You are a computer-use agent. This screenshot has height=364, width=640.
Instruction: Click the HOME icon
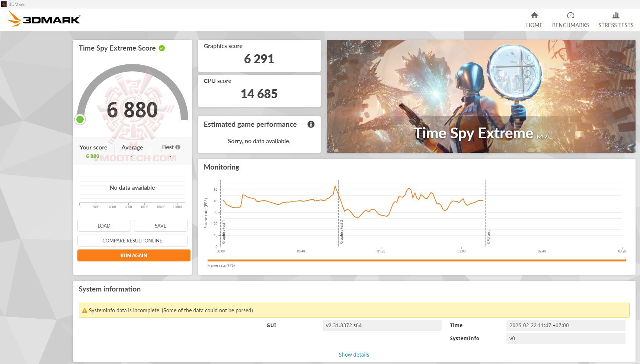[x=534, y=16]
